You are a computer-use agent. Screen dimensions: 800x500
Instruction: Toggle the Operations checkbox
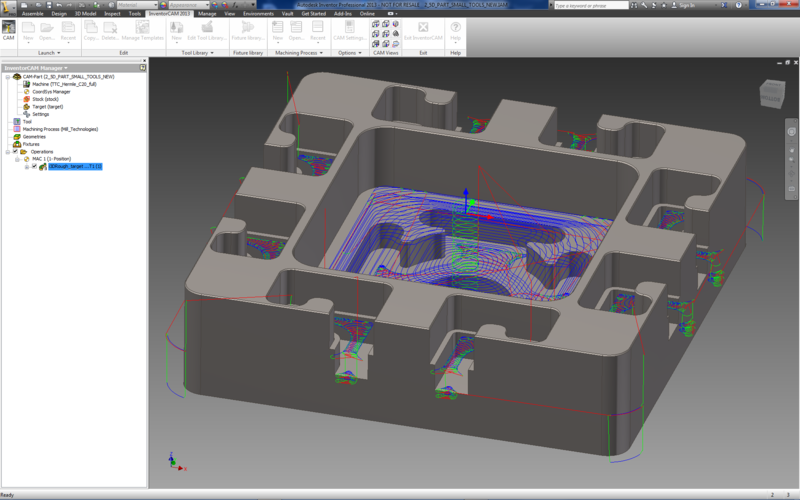click(x=15, y=151)
